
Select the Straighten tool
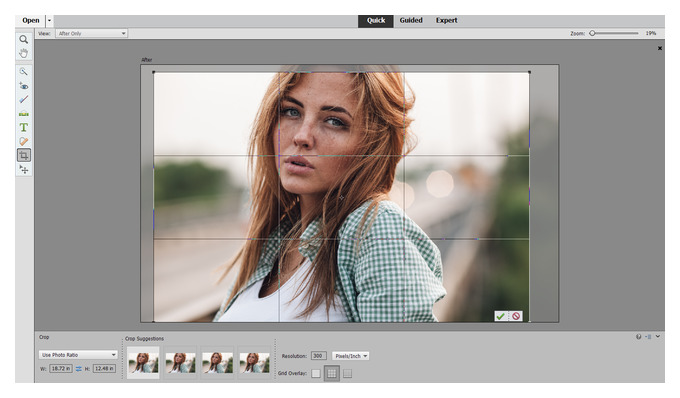[x=23, y=114]
